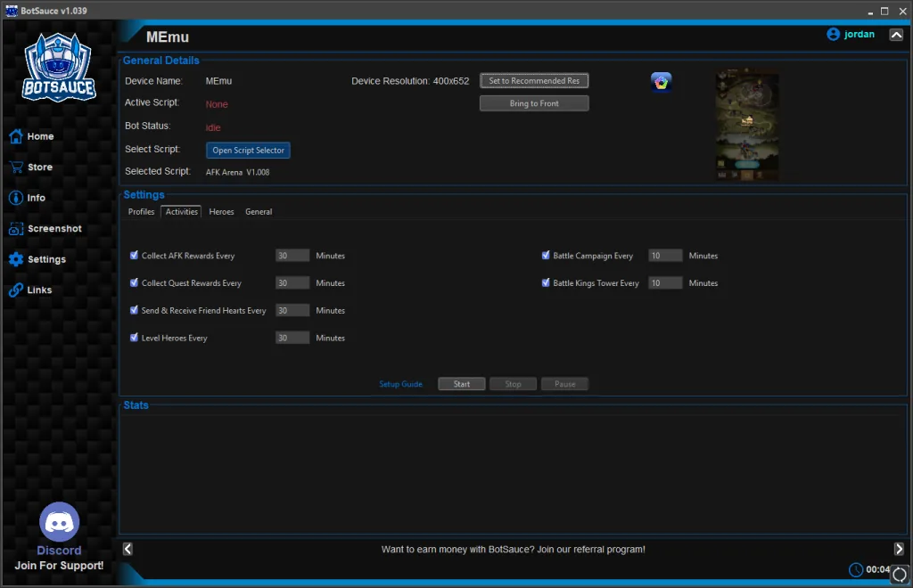The image size is (913, 588).
Task: Toggle Send & Receive Friend Hearts checkbox
Action: (x=134, y=310)
